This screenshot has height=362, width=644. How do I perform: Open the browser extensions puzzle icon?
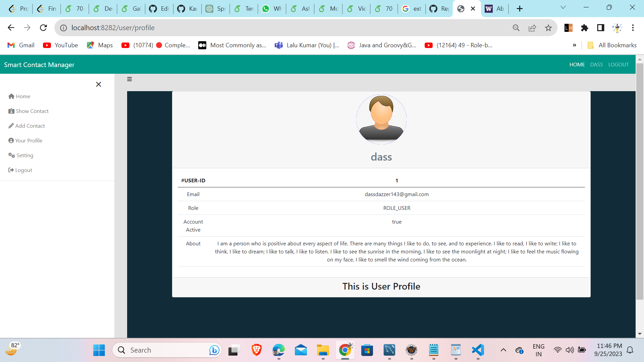pos(584,28)
